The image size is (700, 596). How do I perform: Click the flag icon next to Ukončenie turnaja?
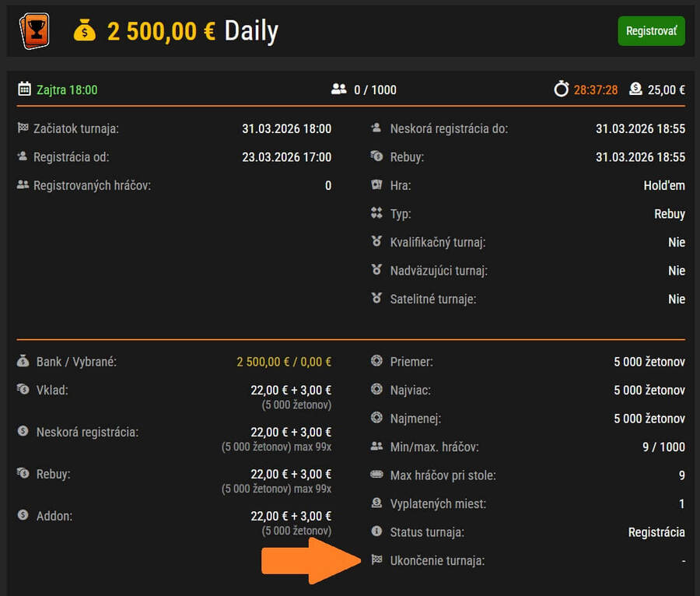[x=377, y=560]
